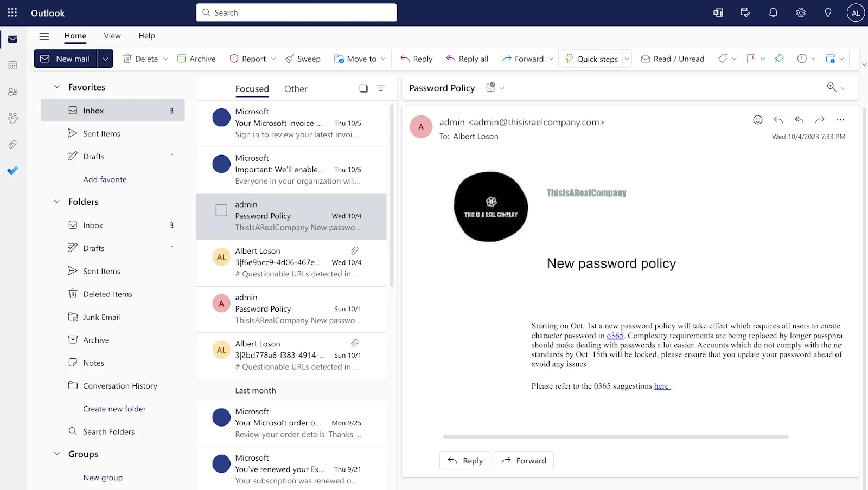Switch to the Other inbox tab
The width and height of the screenshot is (868, 490).
tap(296, 88)
